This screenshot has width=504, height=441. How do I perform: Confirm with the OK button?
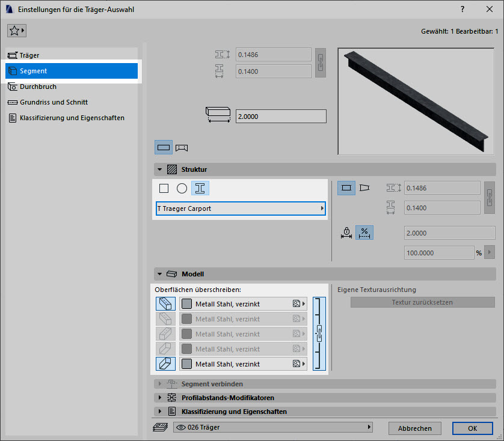(473, 428)
